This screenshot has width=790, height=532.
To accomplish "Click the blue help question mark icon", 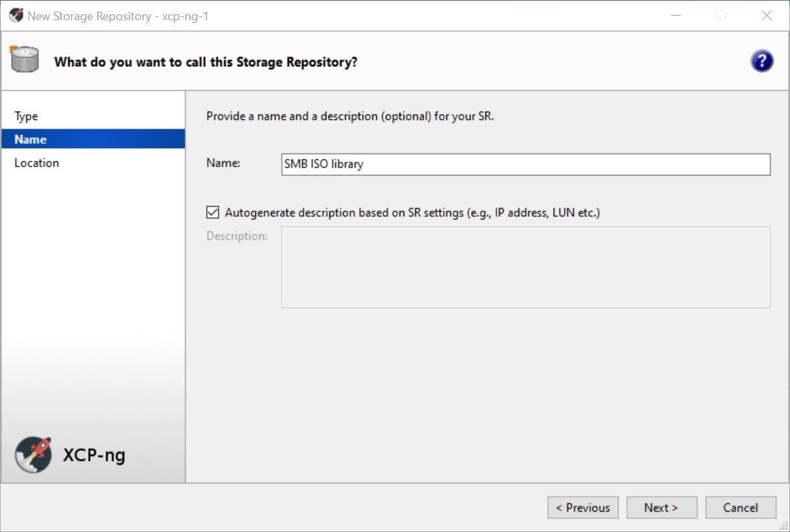I will 761,61.
